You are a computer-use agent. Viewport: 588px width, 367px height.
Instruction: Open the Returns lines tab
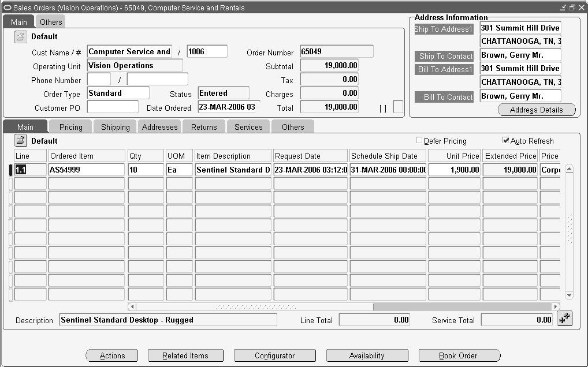204,126
